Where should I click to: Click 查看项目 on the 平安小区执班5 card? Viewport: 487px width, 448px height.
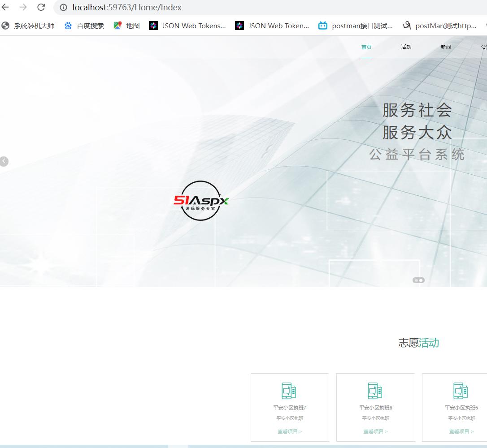[461, 431]
